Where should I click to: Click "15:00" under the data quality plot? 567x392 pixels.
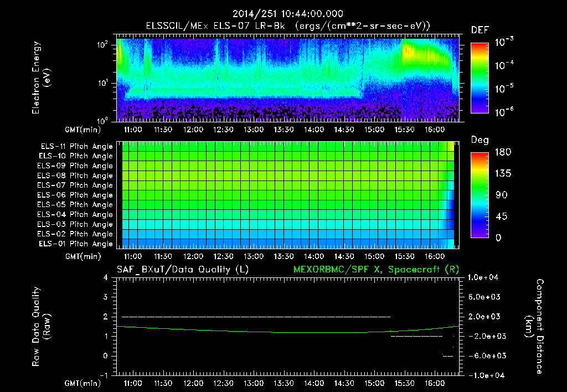tap(374, 383)
